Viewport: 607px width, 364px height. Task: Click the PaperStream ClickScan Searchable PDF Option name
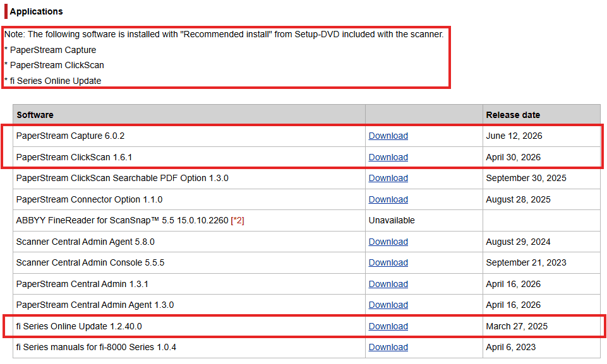point(123,178)
